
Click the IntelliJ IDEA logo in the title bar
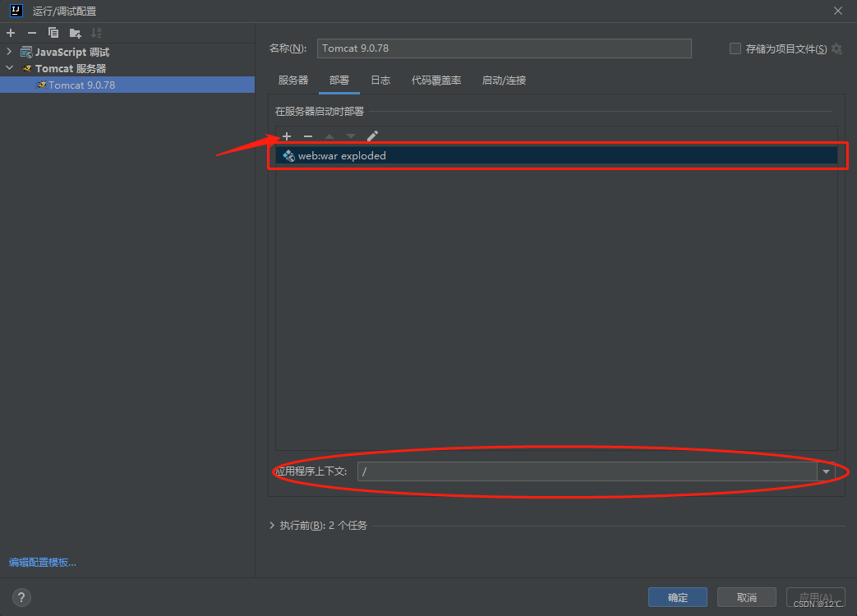[x=16, y=11]
